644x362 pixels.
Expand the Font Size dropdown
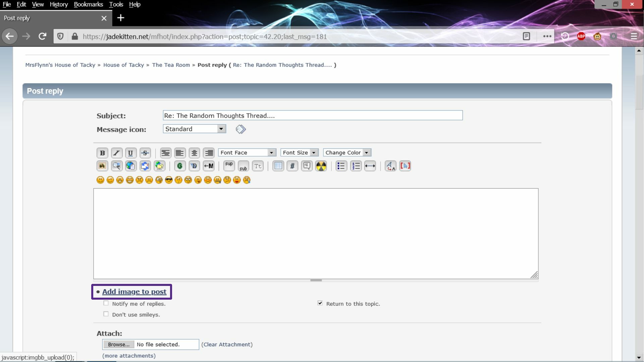coord(300,153)
